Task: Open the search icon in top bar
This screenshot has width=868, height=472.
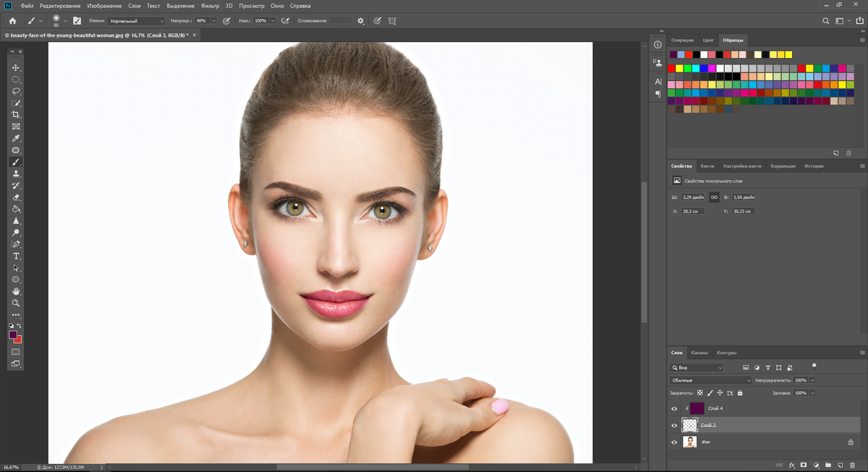Action: (x=826, y=21)
